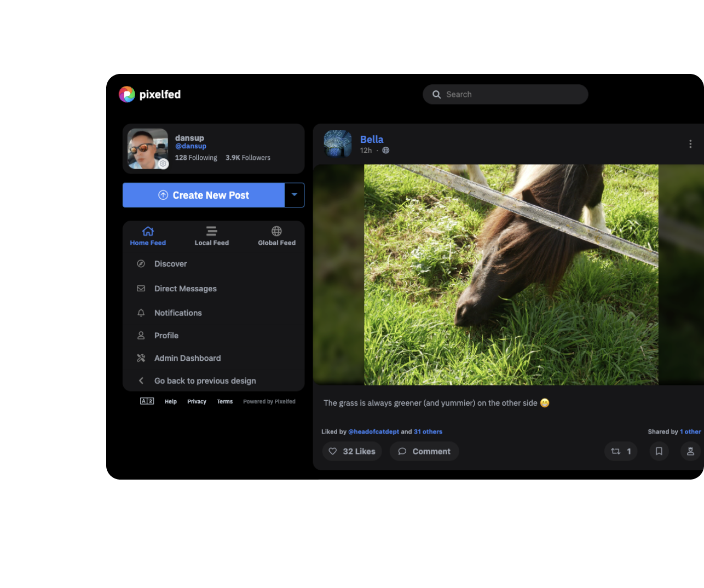This screenshot has width=704, height=588.
Task: Open Bella's profile name link
Action: point(372,139)
